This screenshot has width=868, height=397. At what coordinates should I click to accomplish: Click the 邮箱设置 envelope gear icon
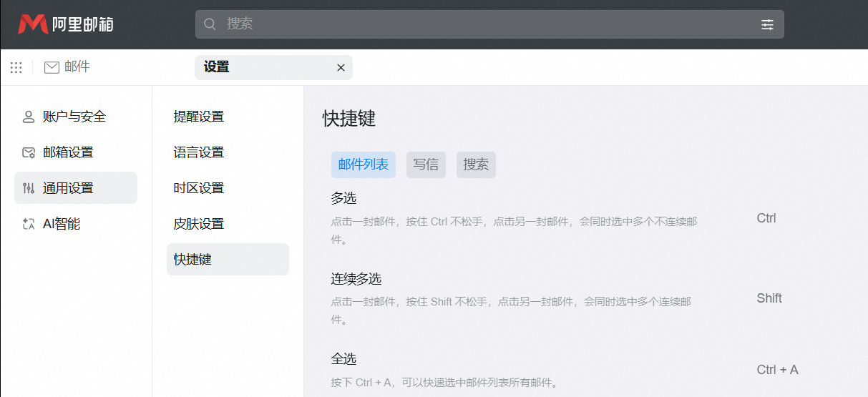(29, 152)
